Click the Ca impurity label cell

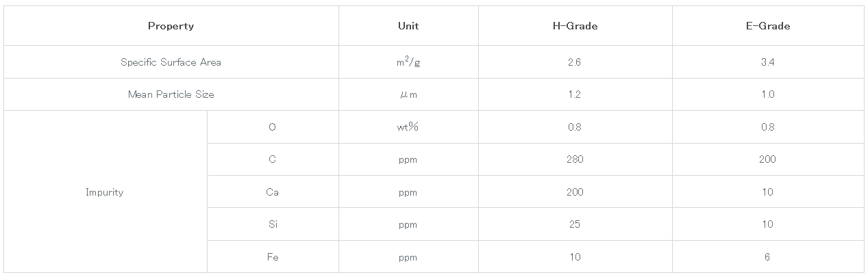point(273,192)
